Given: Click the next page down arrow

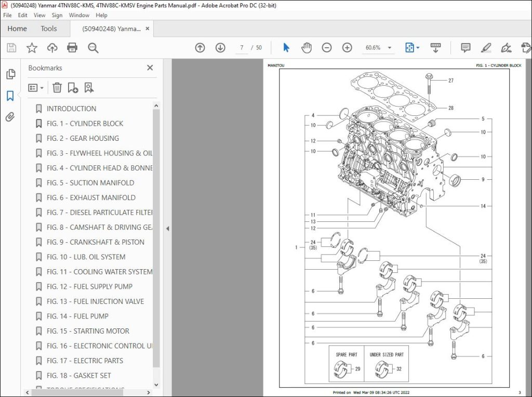Looking at the screenshot, I should (x=220, y=47).
